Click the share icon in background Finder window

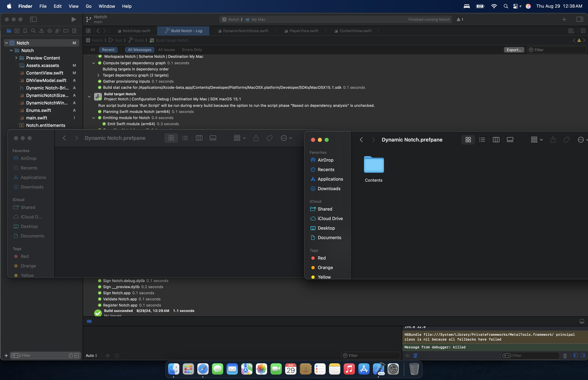256,138
